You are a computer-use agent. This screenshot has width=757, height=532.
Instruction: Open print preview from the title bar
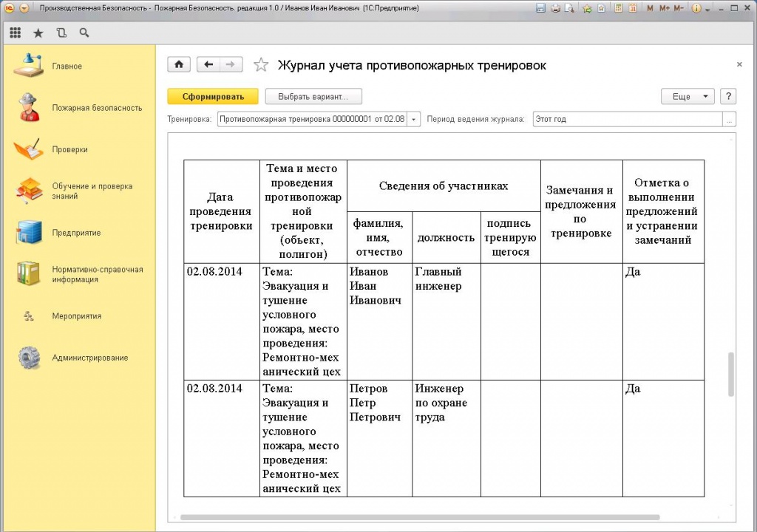pyautogui.click(x=570, y=8)
